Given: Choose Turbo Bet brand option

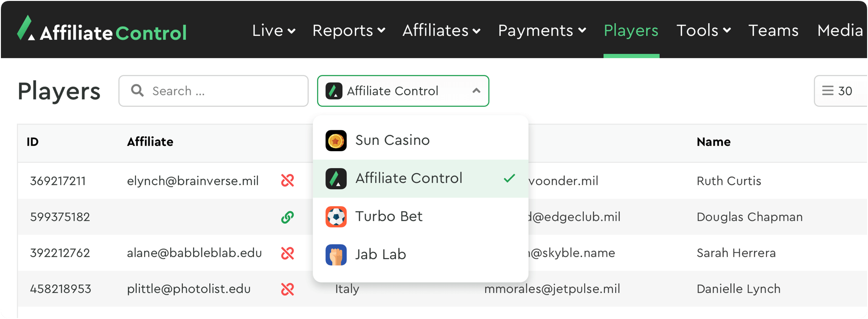Looking at the screenshot, I should pyautogui.click(x=388, y=216).
